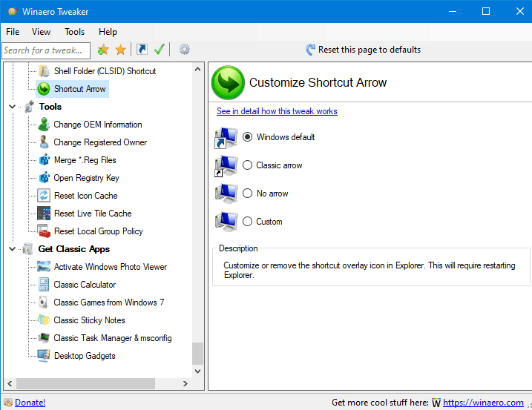
Task: Click the Open Registry Key icon
Action: point(44,178)
